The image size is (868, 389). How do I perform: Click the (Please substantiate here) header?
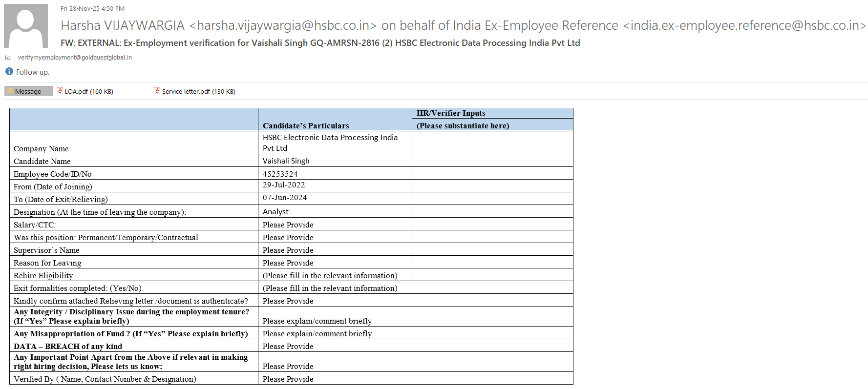click(x=463, y=125)
